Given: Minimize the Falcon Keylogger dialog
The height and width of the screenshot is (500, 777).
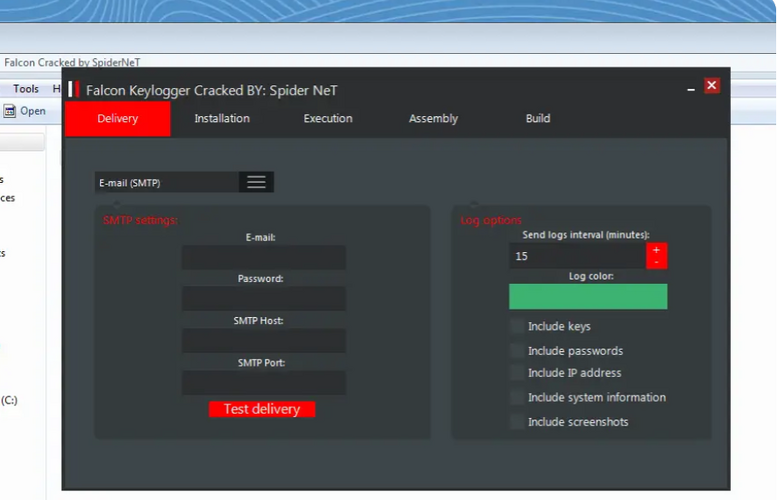Looking at the screenshot, I should pos(691,90).
